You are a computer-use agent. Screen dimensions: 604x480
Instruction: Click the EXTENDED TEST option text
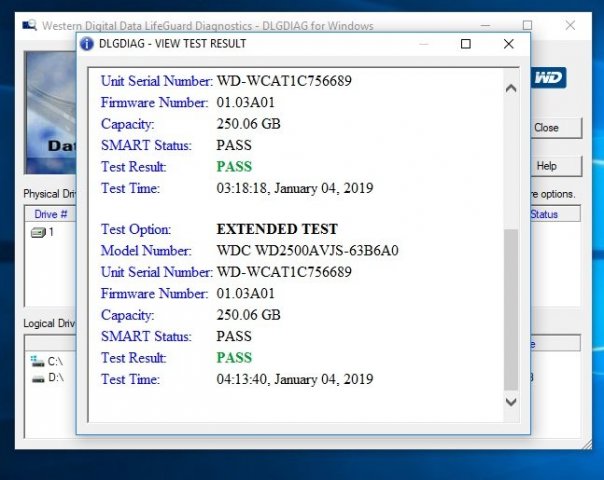[x=277, y=229]
